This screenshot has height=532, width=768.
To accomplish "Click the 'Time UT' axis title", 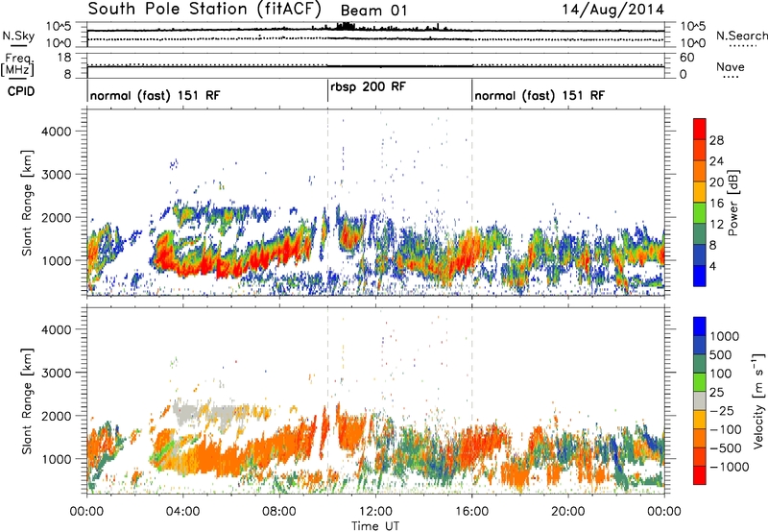I will 375,525.
